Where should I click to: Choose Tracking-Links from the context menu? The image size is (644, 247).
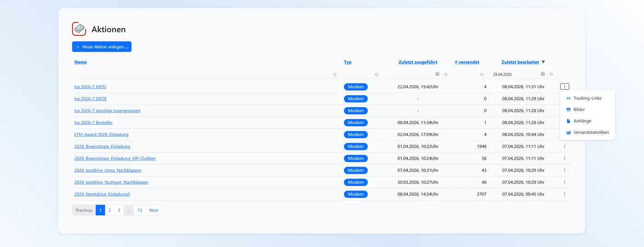coord(587,98)
